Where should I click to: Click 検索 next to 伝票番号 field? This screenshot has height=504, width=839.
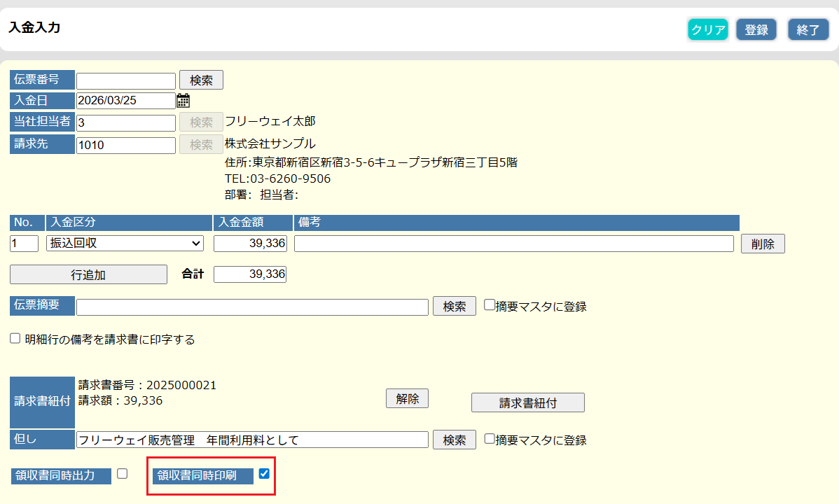tap(201, 80)
